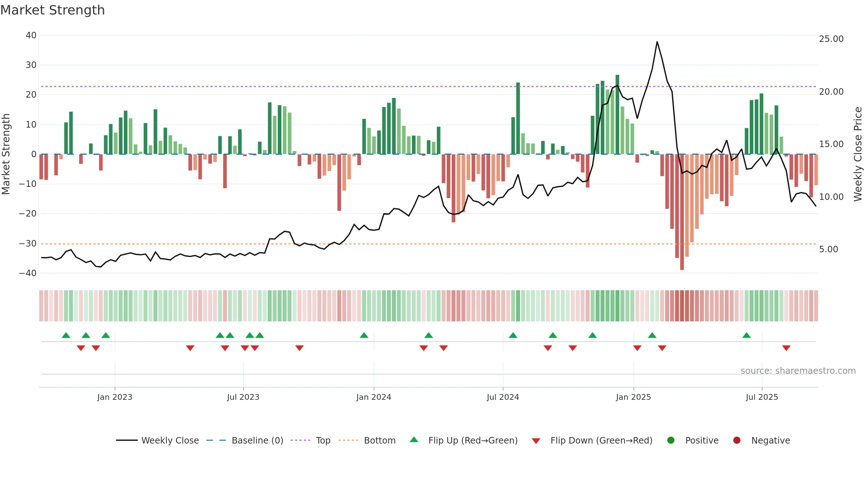Click the 40 strength axis label
868x488 pixels.
[x=31, y=35]
